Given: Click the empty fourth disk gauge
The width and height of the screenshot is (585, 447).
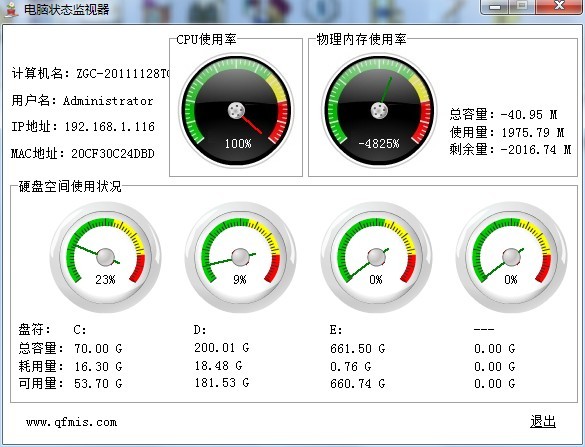Looking at the screenshot, I should click(x=511, y=257).
